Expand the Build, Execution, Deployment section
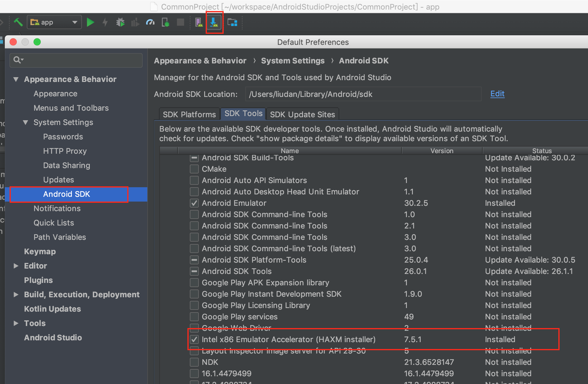Image resolution: width=588 pixels, height=384 pixels. (16, 295)
